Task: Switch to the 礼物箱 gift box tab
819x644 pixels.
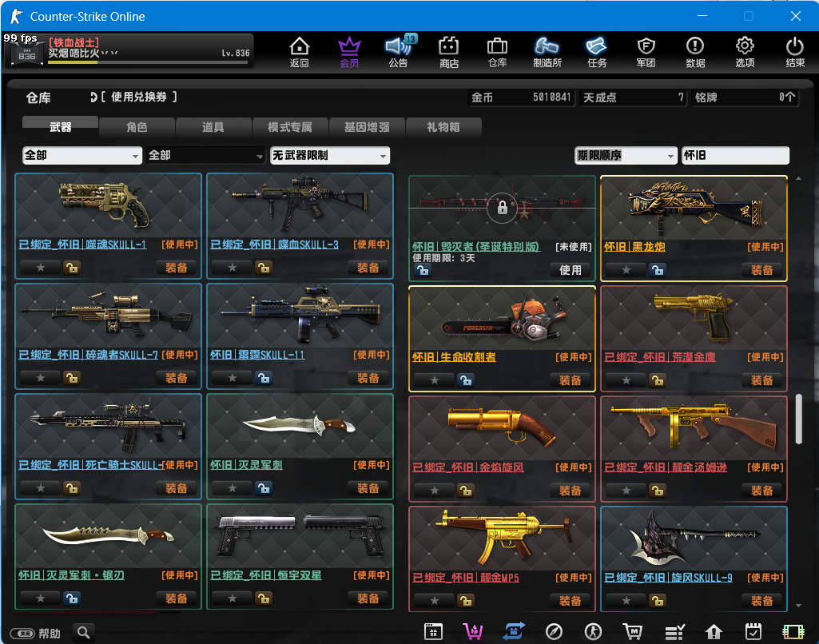Action: click(x=443, y=127)
